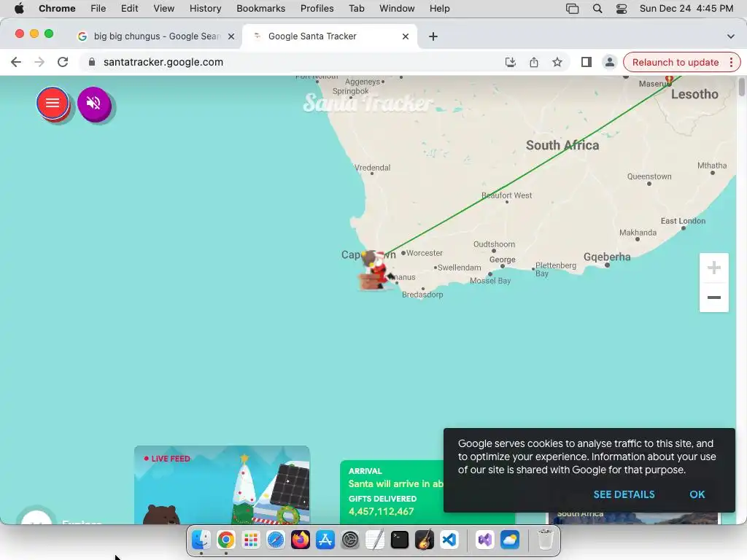
Task: Open the Help menu
Action: pos(439,9)
